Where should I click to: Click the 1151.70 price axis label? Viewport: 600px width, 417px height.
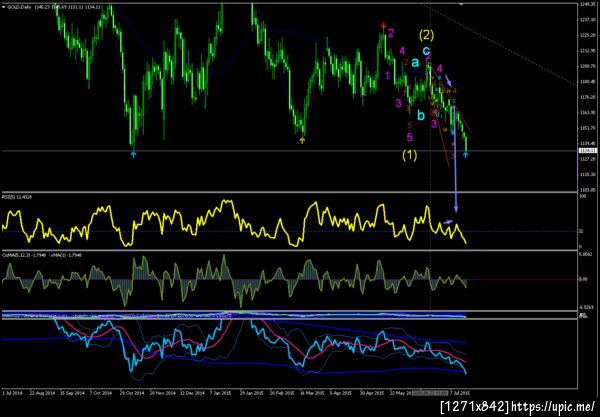(x=586, y=128)
